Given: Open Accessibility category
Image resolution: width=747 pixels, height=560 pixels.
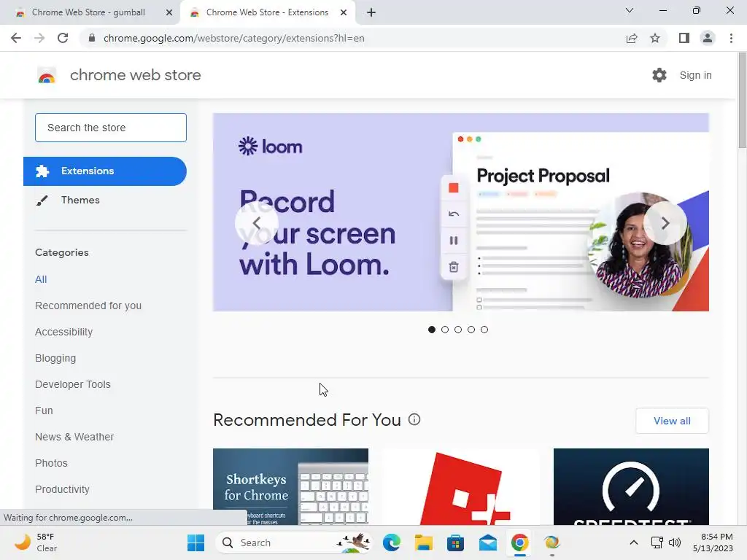Looking at the screenshot, I should click(64, 332).
